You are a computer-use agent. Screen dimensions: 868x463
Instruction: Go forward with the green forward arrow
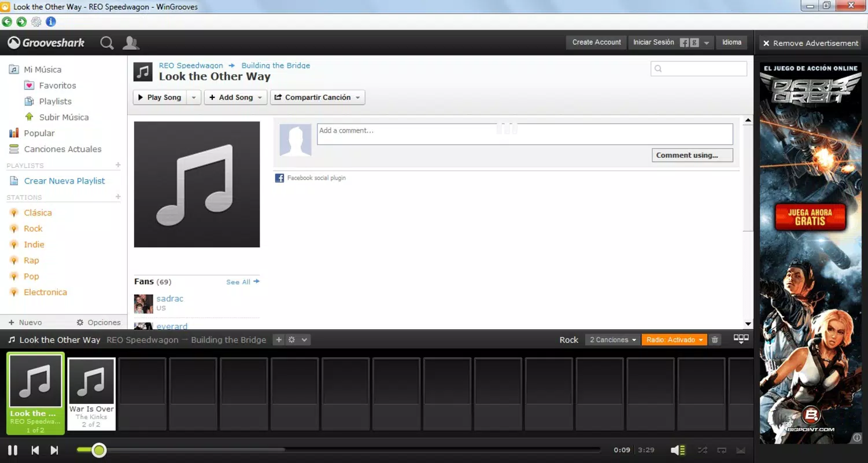21,22
